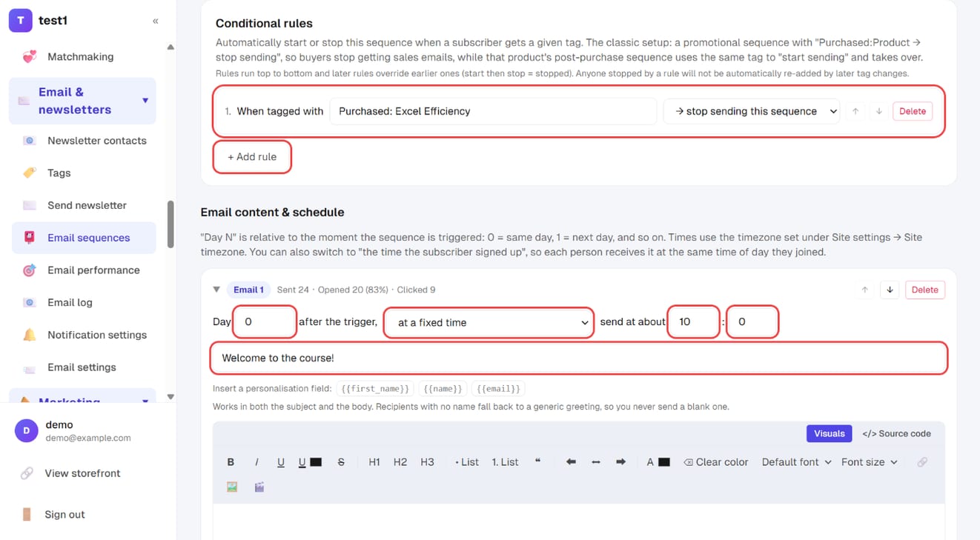Center text with the double-headed arrow
The height and width of the screenshot is (540, 980).
(x=595, y=462)
